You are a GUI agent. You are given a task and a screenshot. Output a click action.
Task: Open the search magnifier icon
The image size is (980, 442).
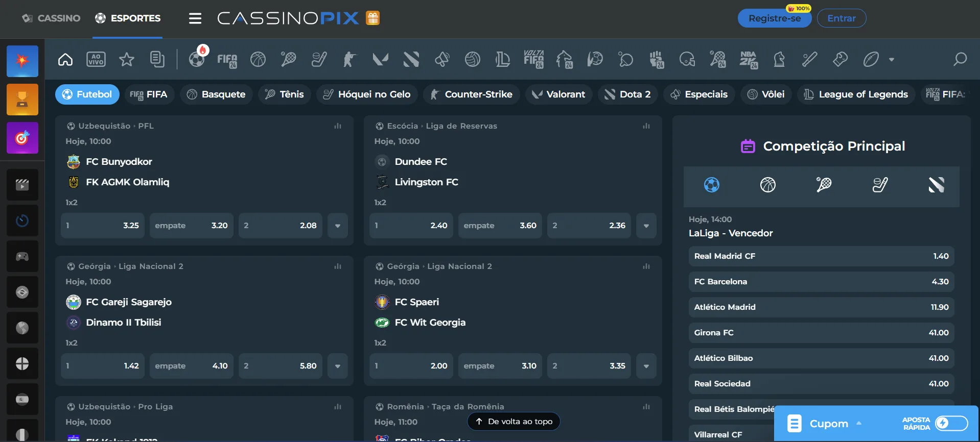pyautogui.click(x=960, y=60)
